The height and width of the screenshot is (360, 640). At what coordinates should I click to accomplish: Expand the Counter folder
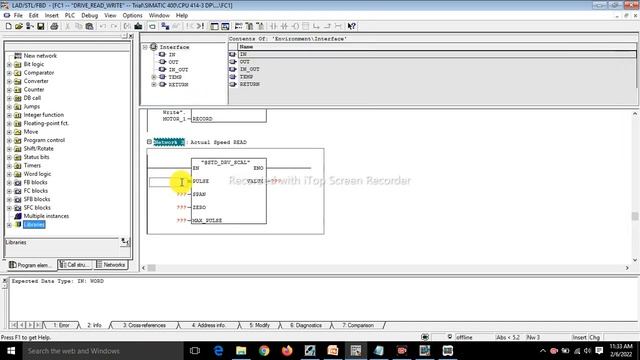[9, 90]
